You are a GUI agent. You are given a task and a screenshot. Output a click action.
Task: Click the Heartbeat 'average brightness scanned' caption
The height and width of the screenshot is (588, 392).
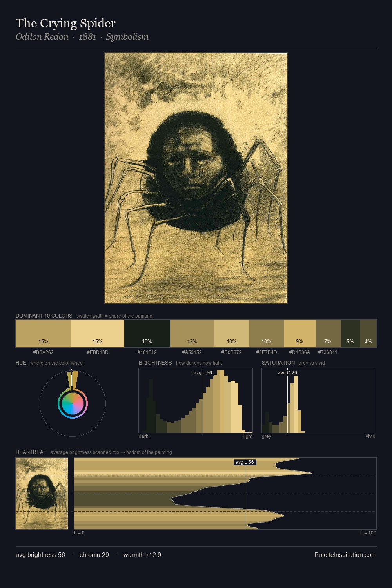click(x=111, y=452)
